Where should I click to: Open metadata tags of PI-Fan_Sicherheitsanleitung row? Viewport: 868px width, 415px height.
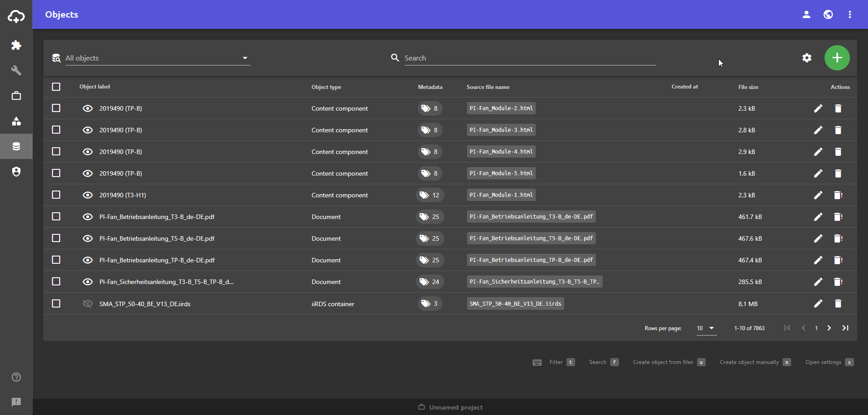(x=430, y=282)
